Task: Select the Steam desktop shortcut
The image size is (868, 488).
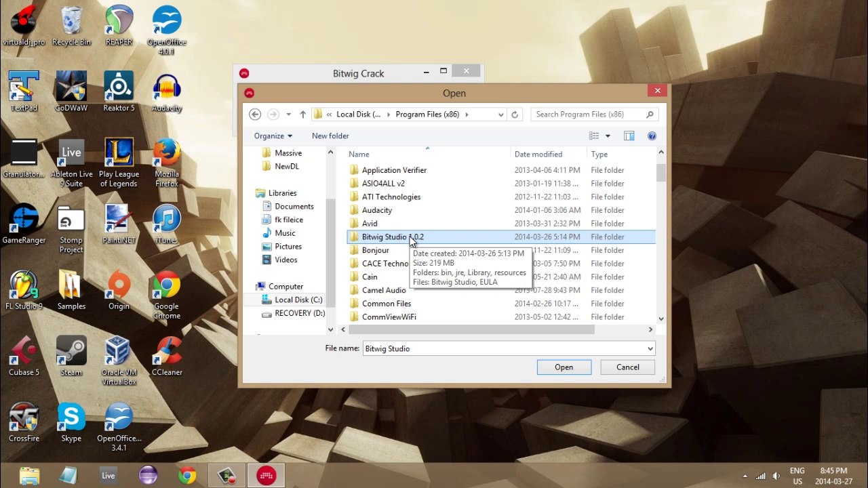Action: click(71, 357)
